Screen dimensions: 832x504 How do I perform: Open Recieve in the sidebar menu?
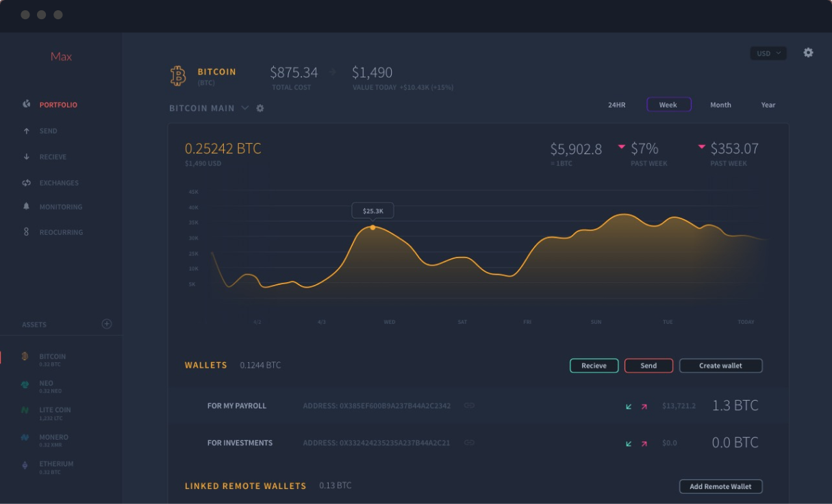53,157
